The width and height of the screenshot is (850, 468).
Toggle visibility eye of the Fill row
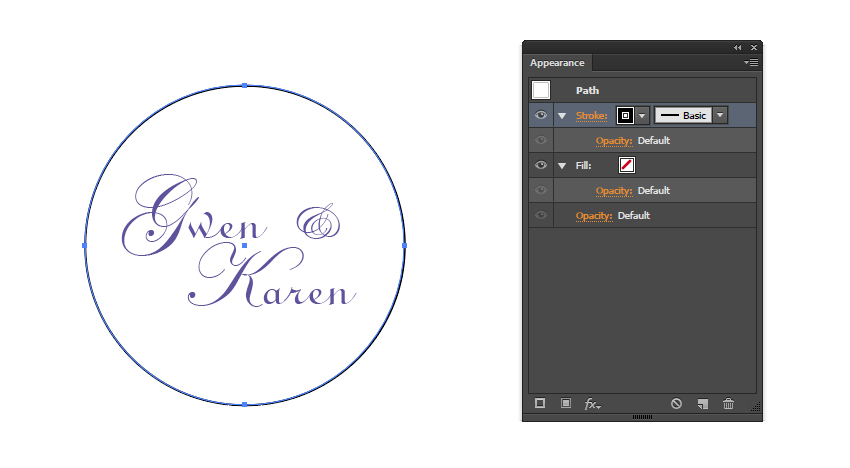540,165
